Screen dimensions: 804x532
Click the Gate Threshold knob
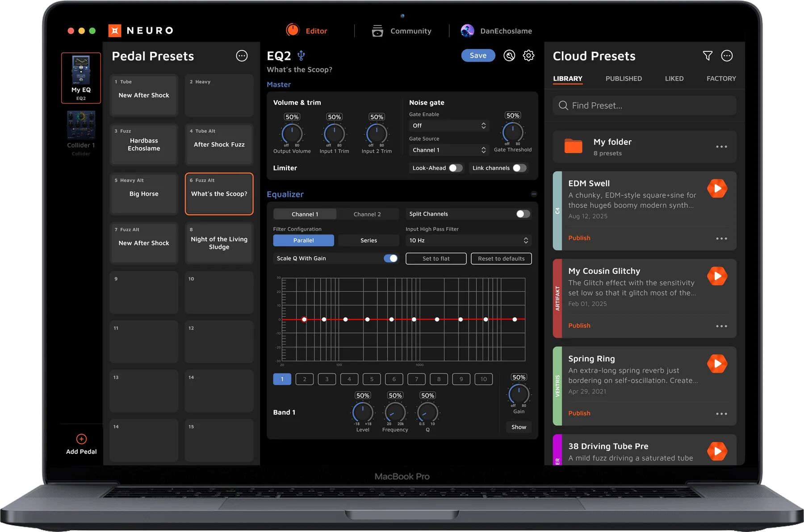513,132
